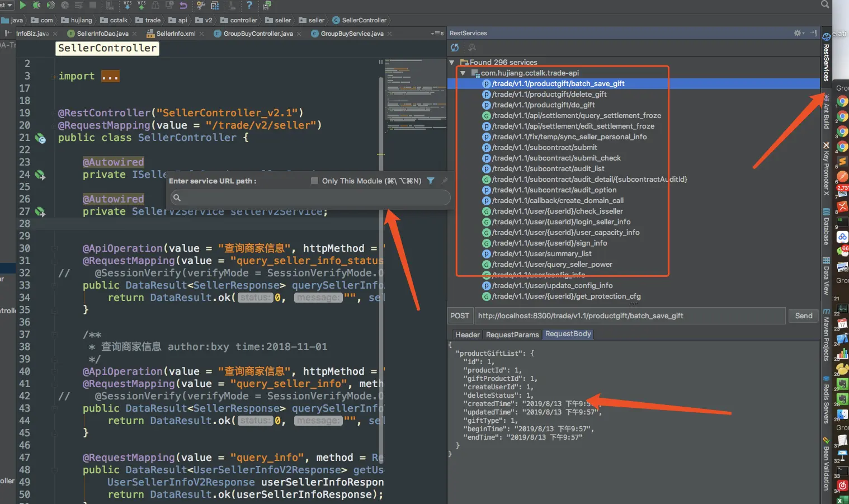
Task: Show the hidden editor tabs list
Action: pos(437,34)
